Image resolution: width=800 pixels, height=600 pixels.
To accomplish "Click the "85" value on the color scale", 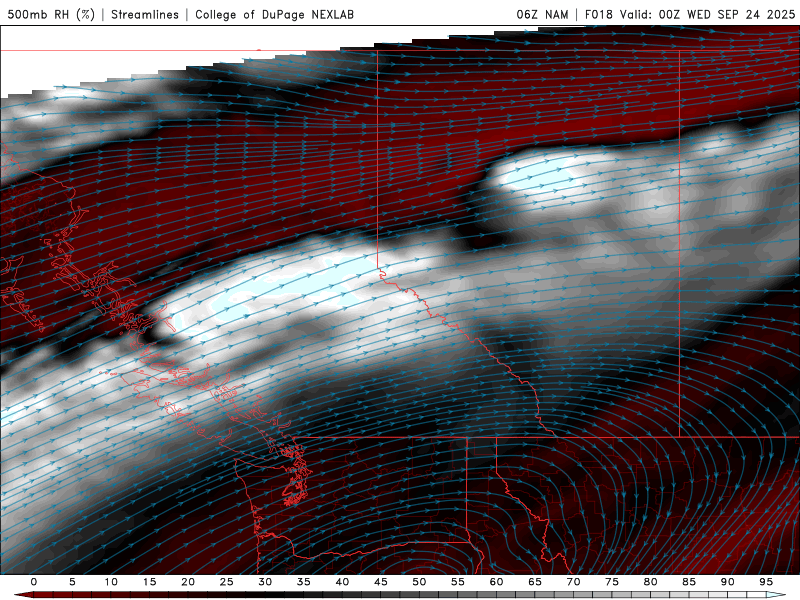I will coord(689,582).
